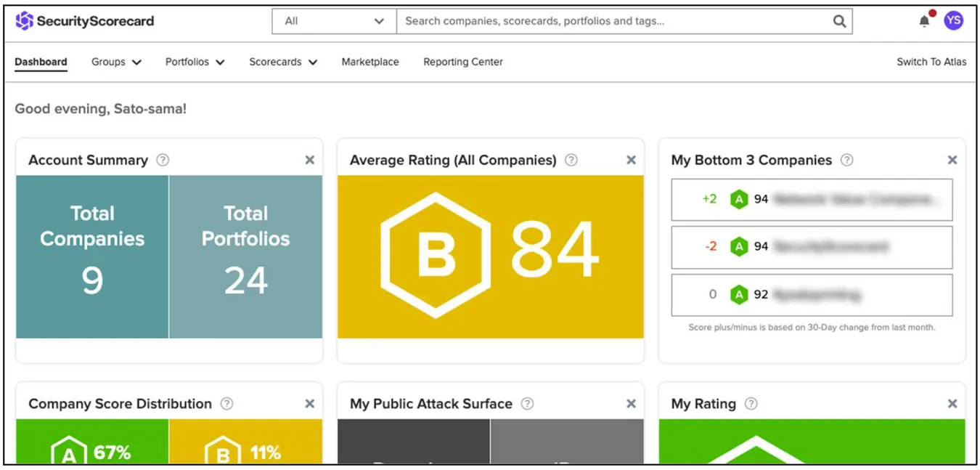Open the Total Portfolios tile

point(246,256)
